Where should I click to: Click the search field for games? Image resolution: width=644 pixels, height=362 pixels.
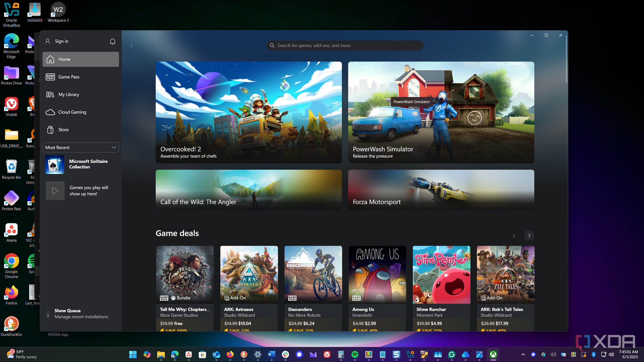[345, 46]
